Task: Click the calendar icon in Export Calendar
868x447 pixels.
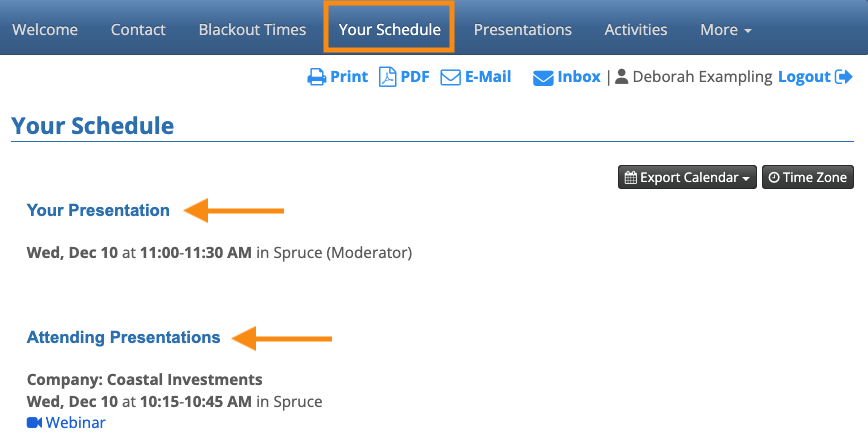Action: pyautogui.click(x=630, y=178)
